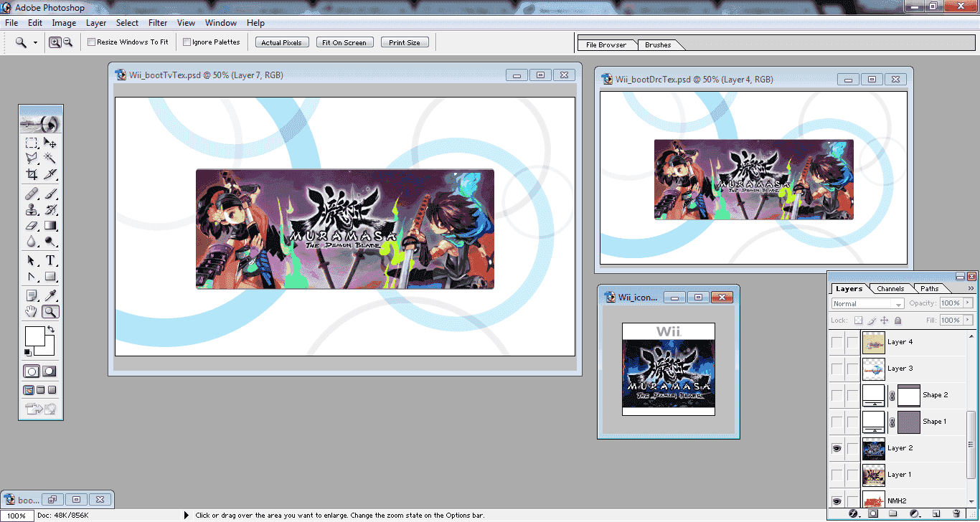Hide the Layer 2 layer
The width and height of the screenshot is (980, 522).
(x=837, y=448)
